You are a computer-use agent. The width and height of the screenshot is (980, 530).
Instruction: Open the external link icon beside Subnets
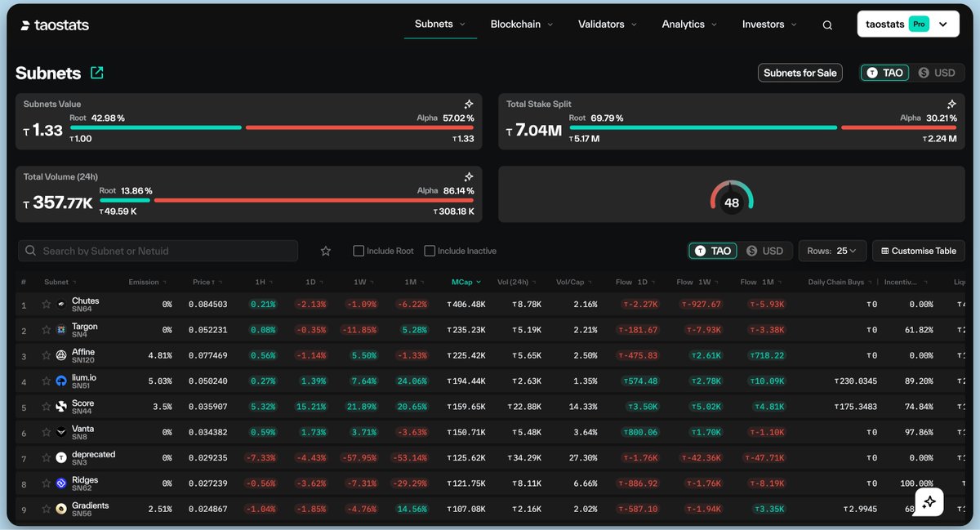coord(97,73)
